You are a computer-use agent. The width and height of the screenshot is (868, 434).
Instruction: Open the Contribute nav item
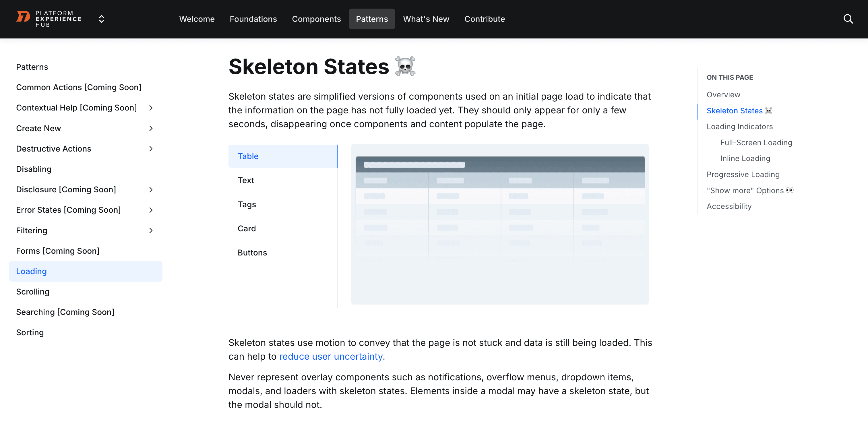485,19
